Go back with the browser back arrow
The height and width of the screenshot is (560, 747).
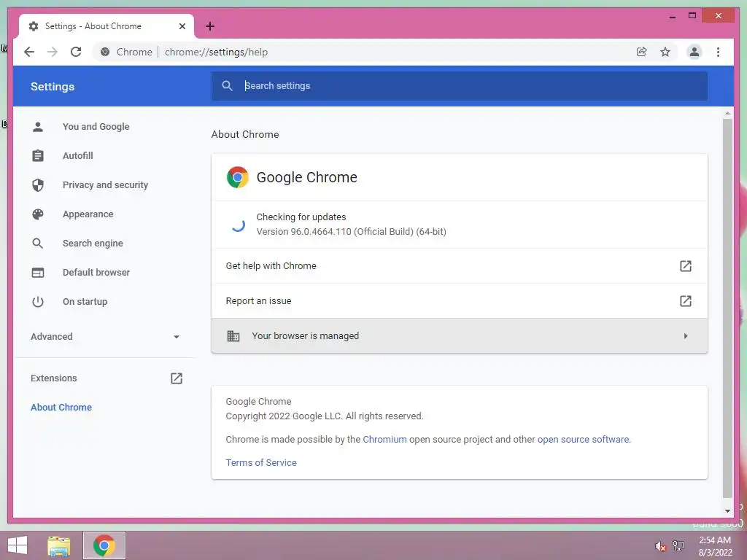click(29, 52)
